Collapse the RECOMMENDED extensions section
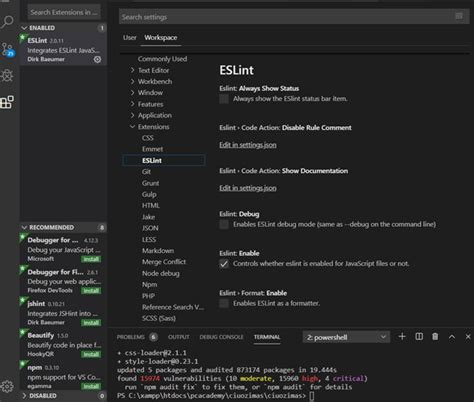This screenshot has height=402, width=474. [x=63, y=227]
